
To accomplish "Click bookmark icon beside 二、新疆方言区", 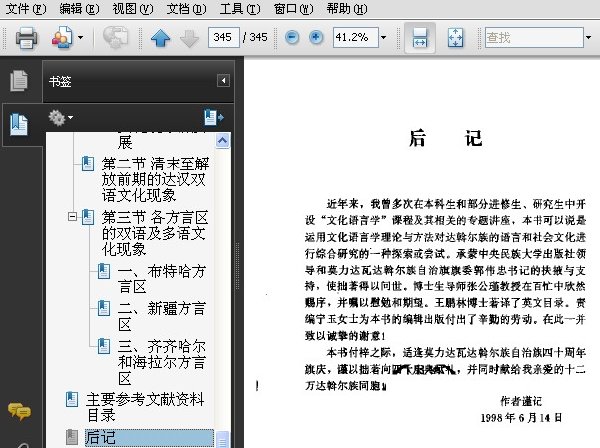I will click(104, 308).
